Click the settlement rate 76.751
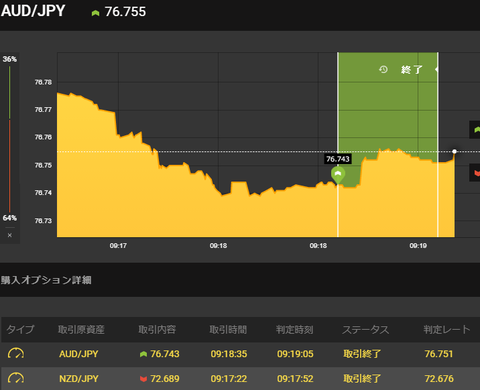This screenshot has height=390, width=480. coord(439,354)
